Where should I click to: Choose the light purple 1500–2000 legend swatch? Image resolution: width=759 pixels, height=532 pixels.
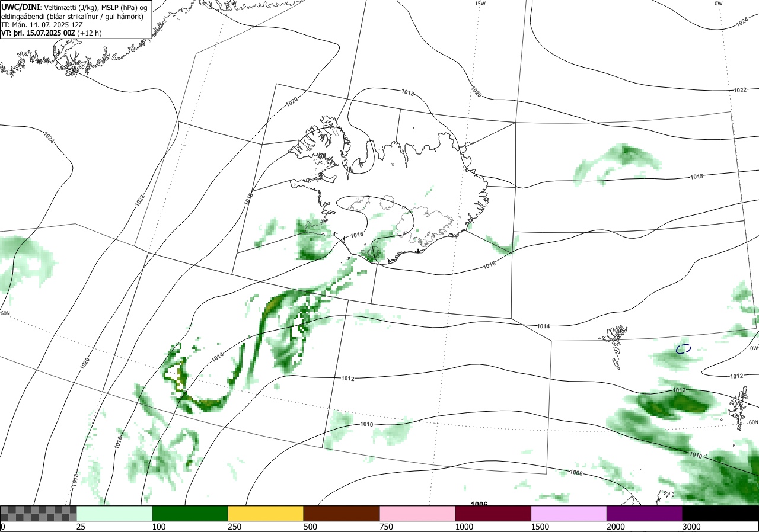(569, 513)
